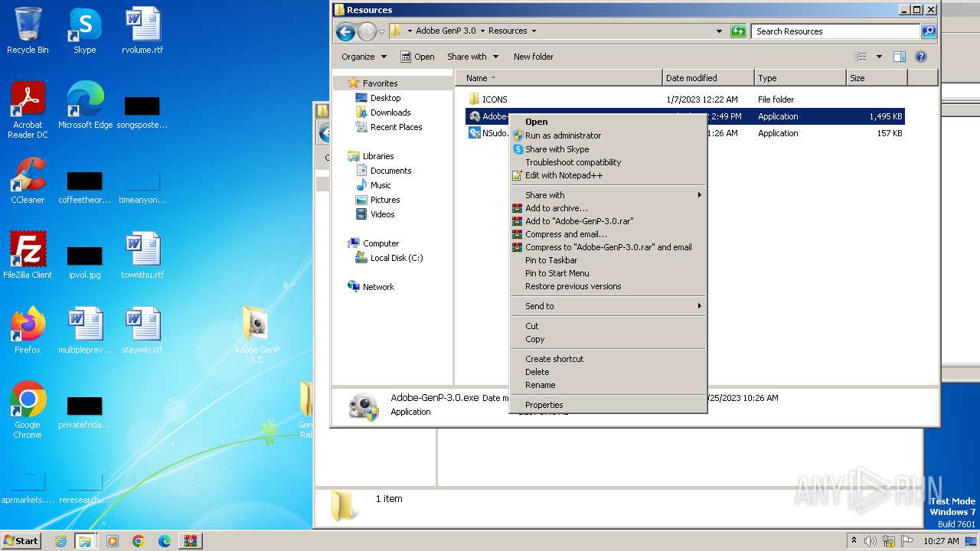This screenshot has width=980, height=551.
Task: Click WinRAR icon in the taskbar
Action: point(191,541)
